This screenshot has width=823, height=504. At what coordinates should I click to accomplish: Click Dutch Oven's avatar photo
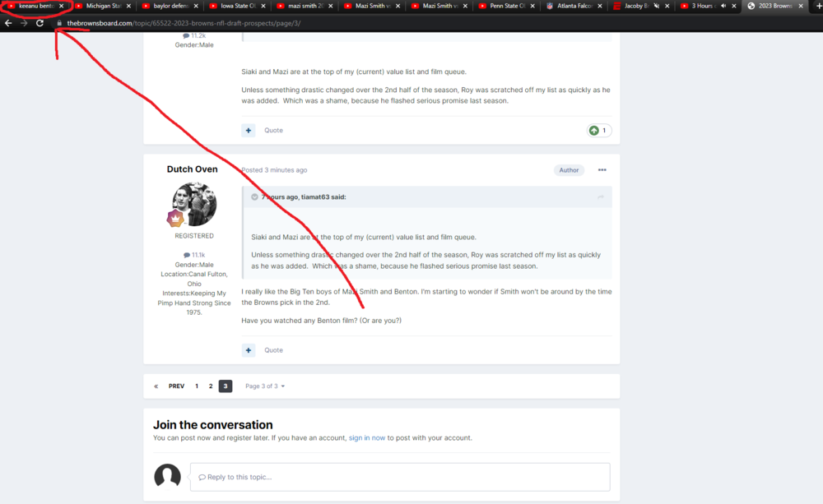point(194,204)
